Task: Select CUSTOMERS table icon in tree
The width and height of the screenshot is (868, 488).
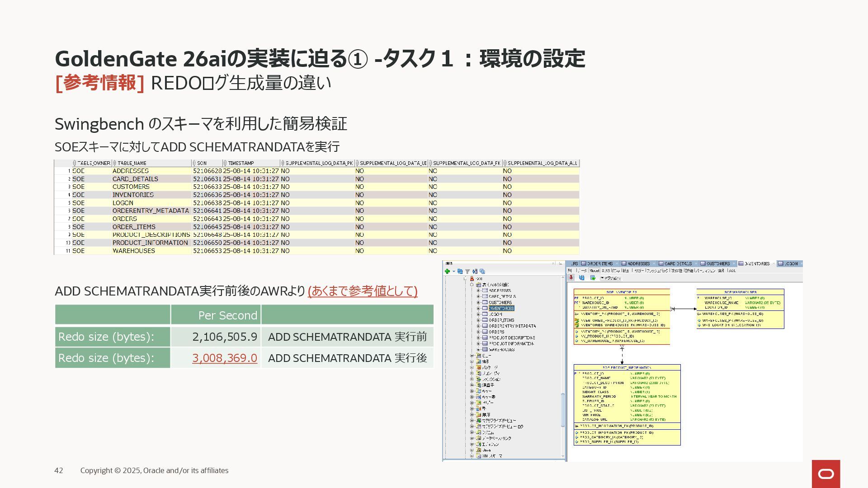Action: (x=485, y=303)
